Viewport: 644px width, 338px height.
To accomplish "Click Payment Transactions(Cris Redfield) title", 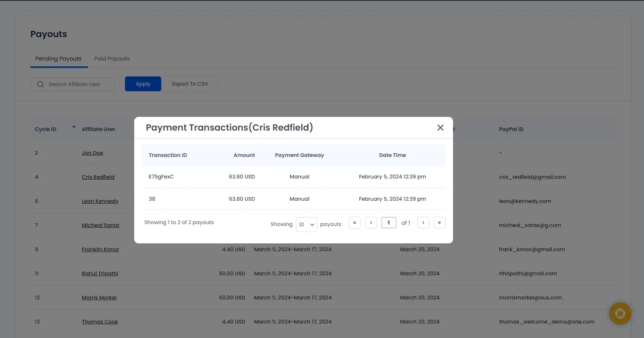I will pyautogui.click(x=229, y=128).
